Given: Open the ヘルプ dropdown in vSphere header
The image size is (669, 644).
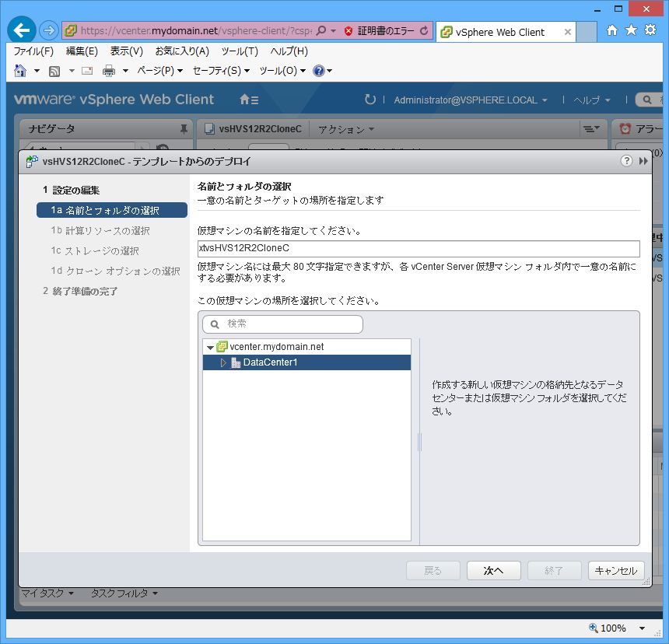Looking at the screenshot, I should tap(591, 100).
